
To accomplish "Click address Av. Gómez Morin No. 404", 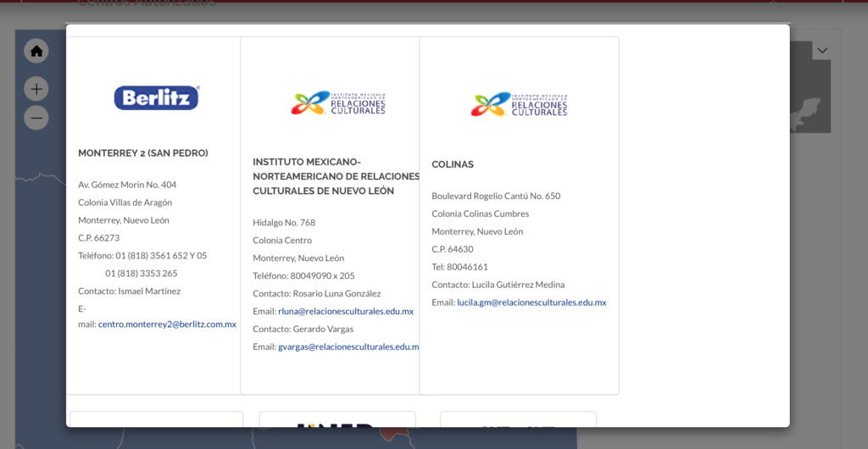I will pyautogui.click(x=127, y=185).
